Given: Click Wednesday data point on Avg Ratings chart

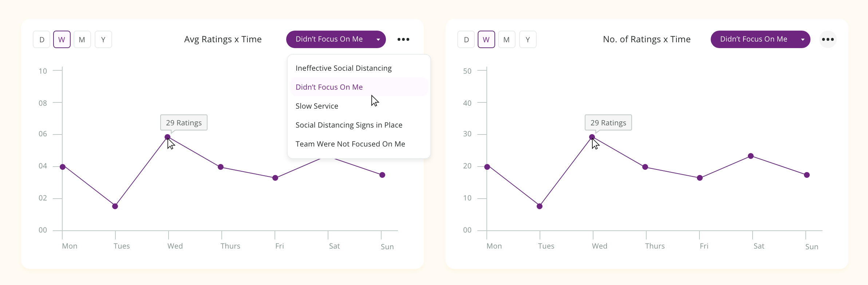Looking at the screenshot, I should 167,137.
